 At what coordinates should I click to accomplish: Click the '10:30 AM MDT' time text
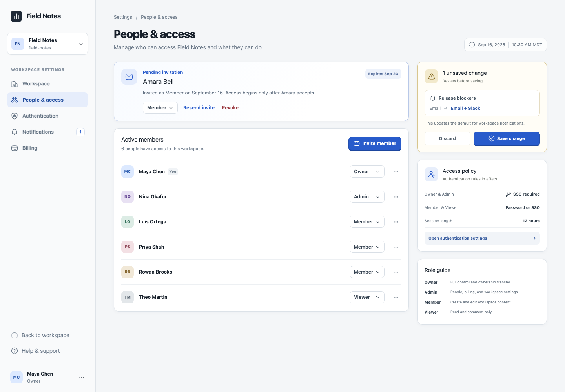coord(527,45)
